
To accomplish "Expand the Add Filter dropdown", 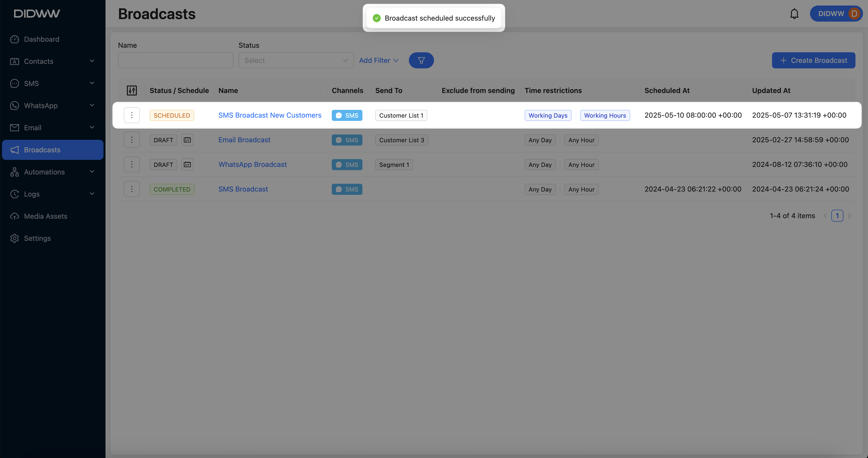I will [x=378, y=60].
